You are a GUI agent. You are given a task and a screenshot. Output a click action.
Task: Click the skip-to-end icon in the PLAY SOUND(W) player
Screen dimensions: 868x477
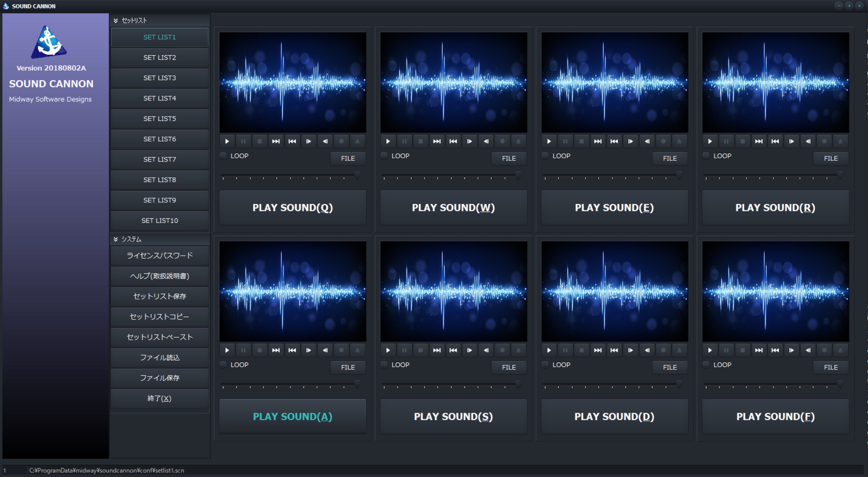[x=437, y=141]
